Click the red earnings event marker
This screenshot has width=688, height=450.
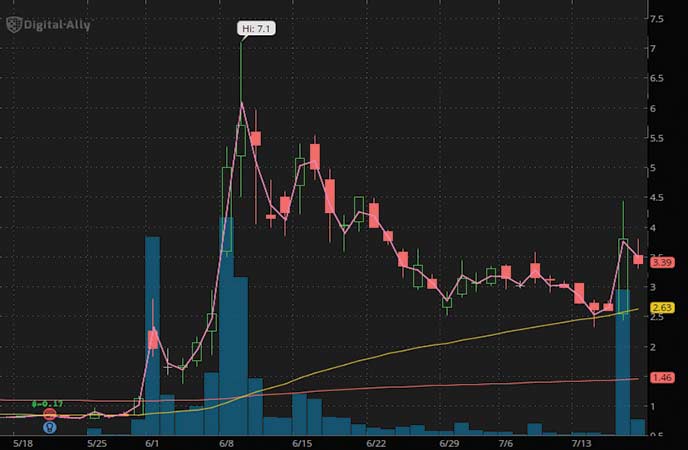(x=50, y=414)
